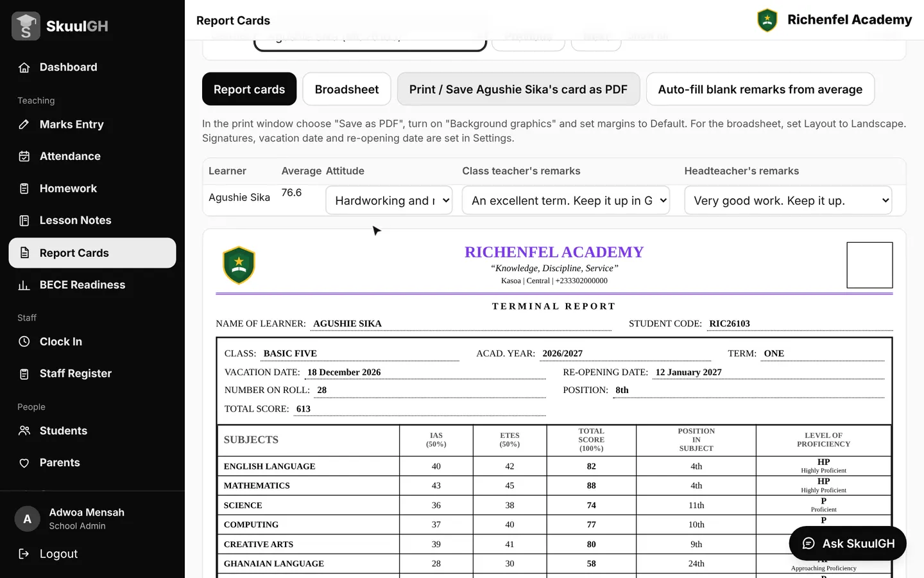Switch to the Report cards tab

tap(249, 89)
